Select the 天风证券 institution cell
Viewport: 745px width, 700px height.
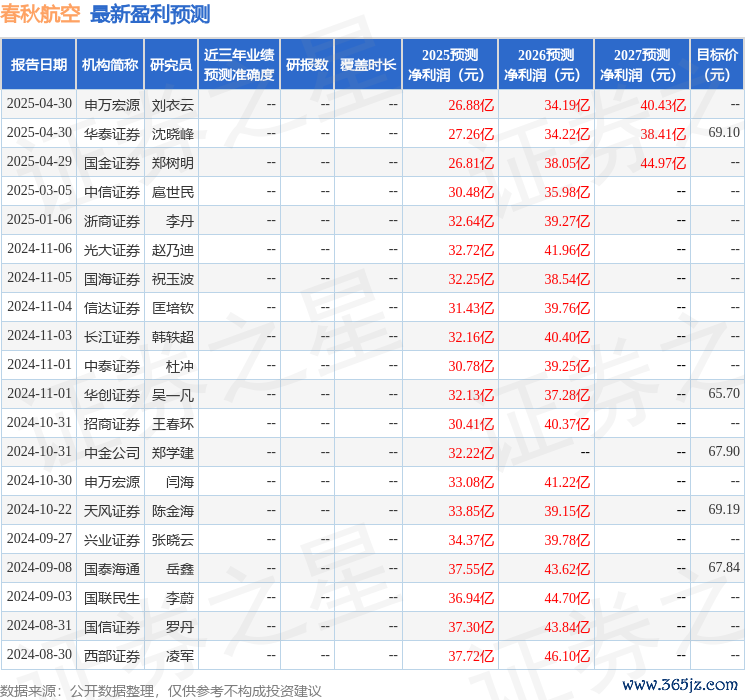pos(112,511)
